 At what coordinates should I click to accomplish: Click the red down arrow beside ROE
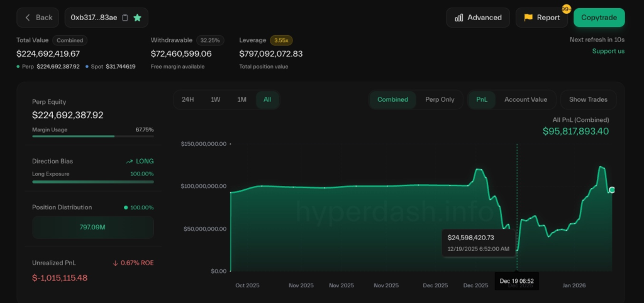[116, 263]
